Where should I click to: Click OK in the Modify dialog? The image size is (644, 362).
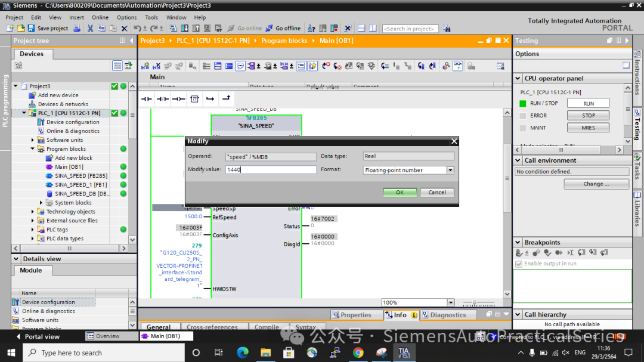coord(400,192)
